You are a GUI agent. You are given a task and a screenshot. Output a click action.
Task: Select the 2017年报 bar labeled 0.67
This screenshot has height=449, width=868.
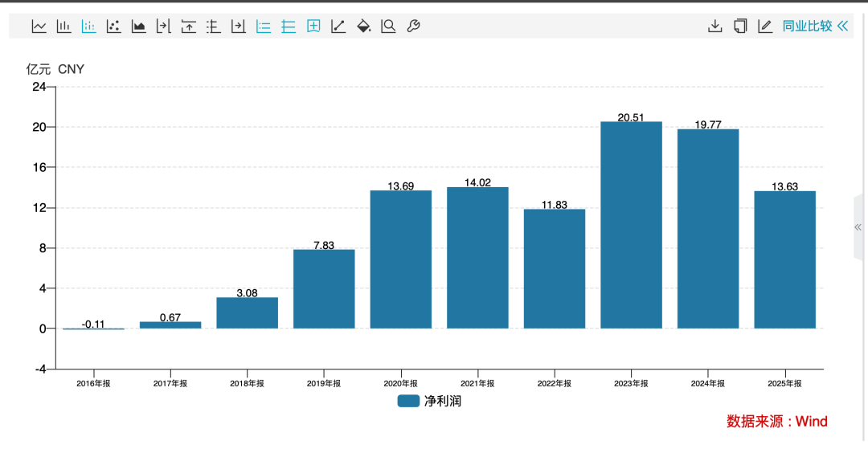(x=170, y=325)
